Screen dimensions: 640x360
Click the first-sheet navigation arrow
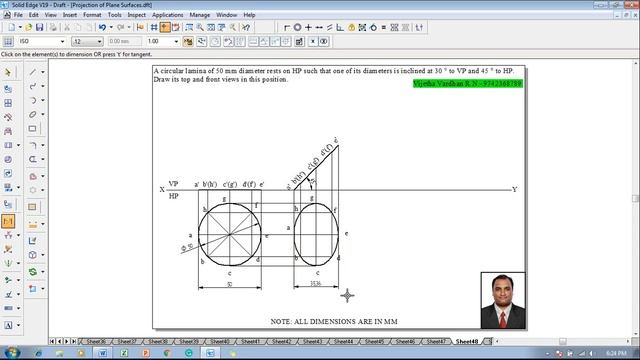52,341
